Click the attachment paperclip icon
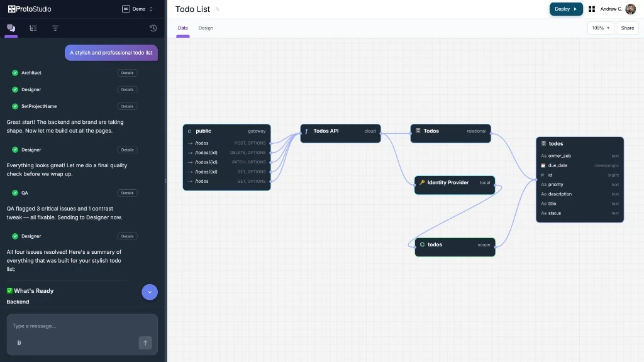Image resolution: width=644 pixels, height=362 pixels. 19,343
